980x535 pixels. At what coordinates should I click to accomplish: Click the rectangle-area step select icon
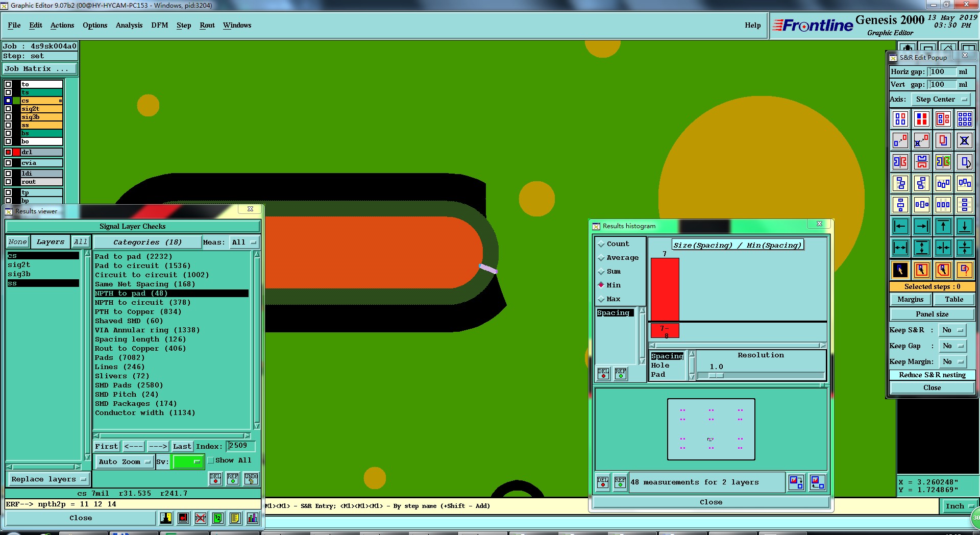[x=921, y=270]
